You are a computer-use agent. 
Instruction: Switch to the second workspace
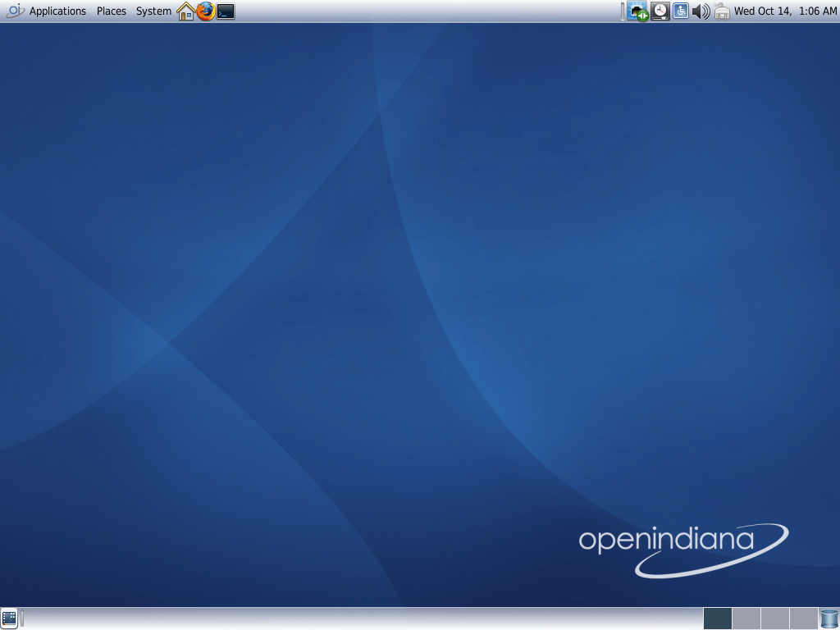pyautogui.click(x=746, y=619)
